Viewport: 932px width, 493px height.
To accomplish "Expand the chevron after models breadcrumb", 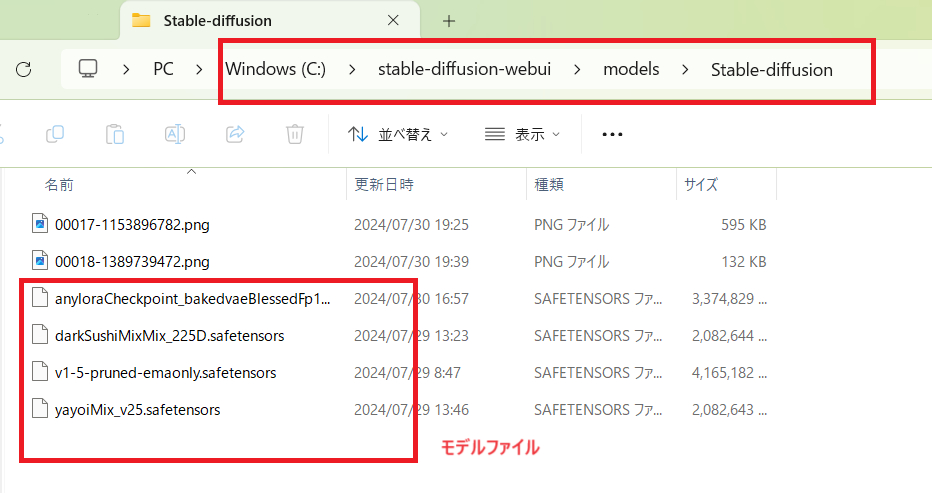I will pos(685,70).
